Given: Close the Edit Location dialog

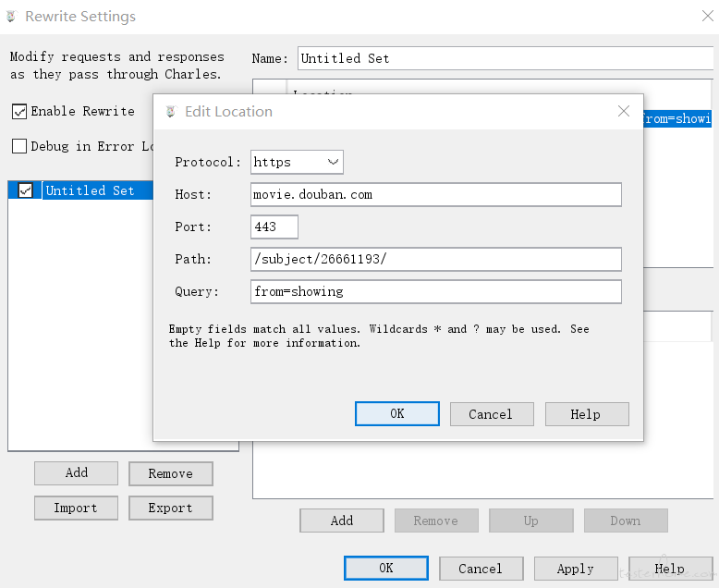Looking at the screenshot, I should 623,111.
